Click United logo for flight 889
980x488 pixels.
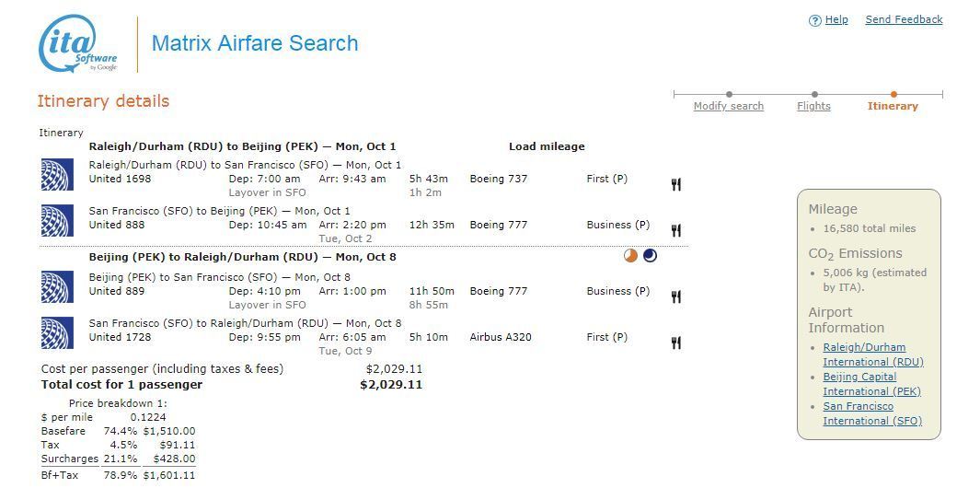click(57, 287)
